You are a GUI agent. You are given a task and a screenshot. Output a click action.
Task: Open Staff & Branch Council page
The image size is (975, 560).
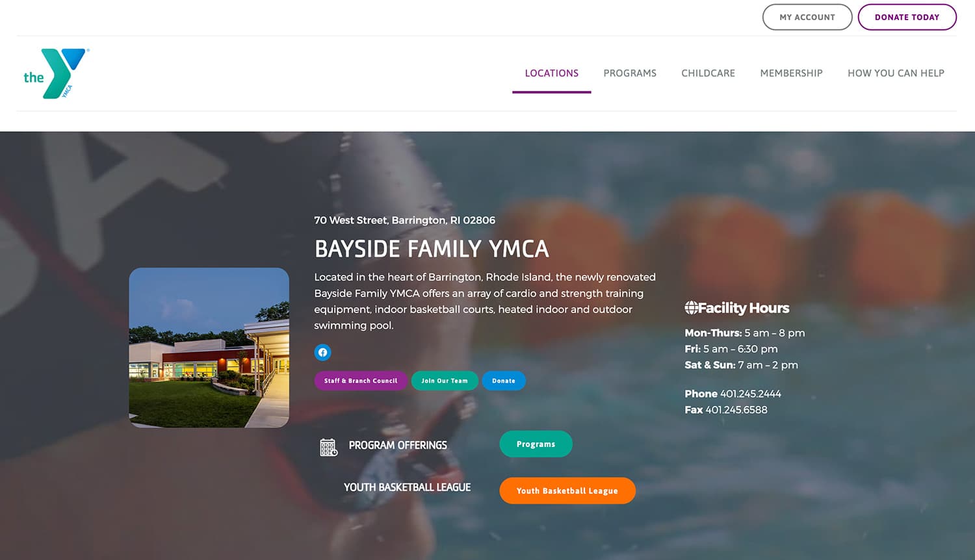361,381
